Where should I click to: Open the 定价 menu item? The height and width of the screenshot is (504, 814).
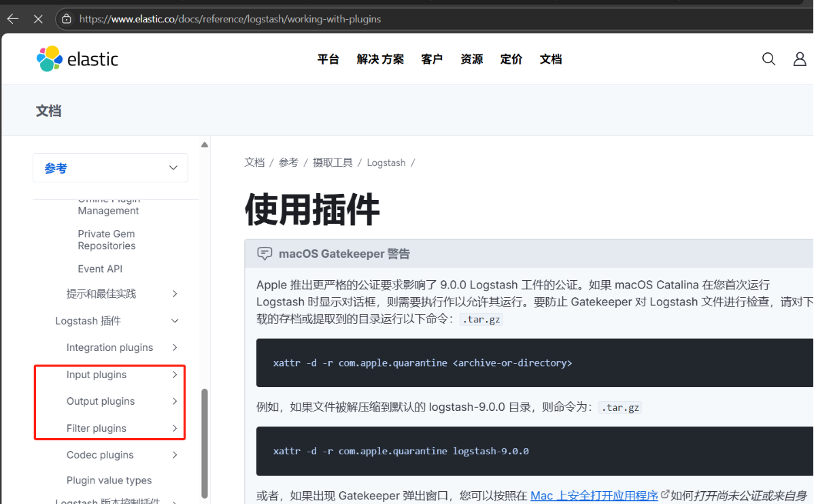point(511,59)
